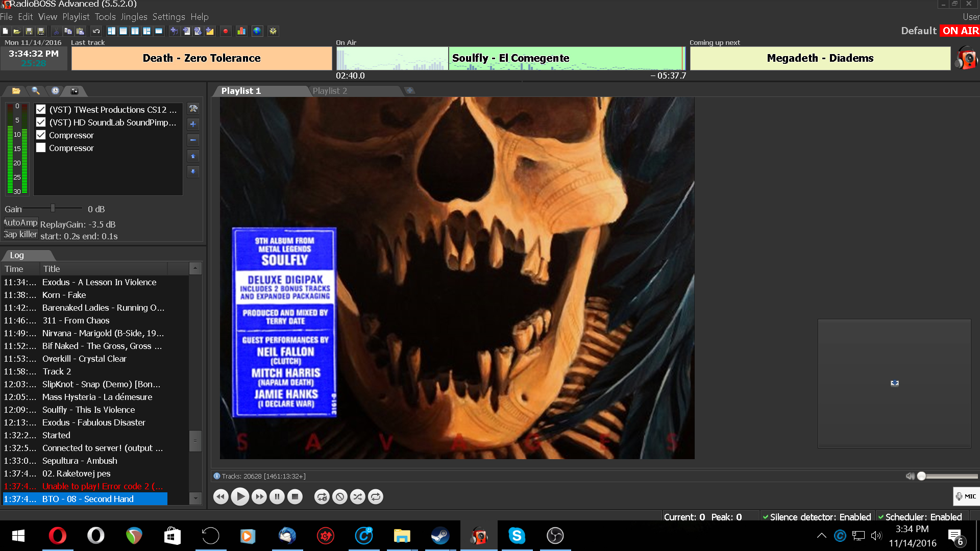Click the Log tab header
The width and height of the screenshot is (980, 551).
tap(17, 255)
